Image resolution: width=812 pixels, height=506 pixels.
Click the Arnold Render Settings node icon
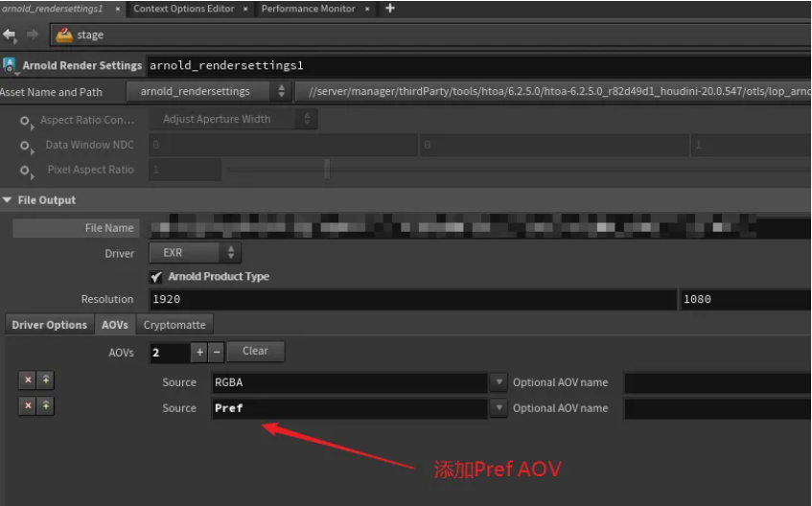tap(9, 65)
